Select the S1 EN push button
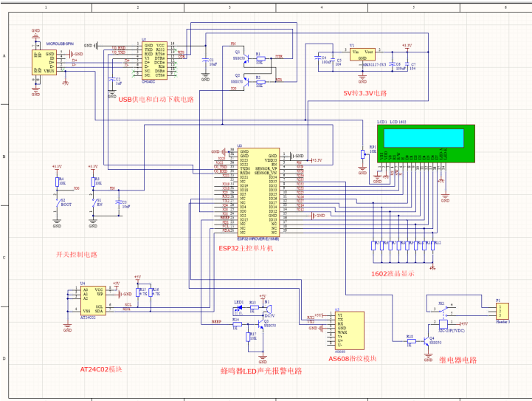Screen dimensions: 532x401 pyautogui.click(x=93, y=204)
